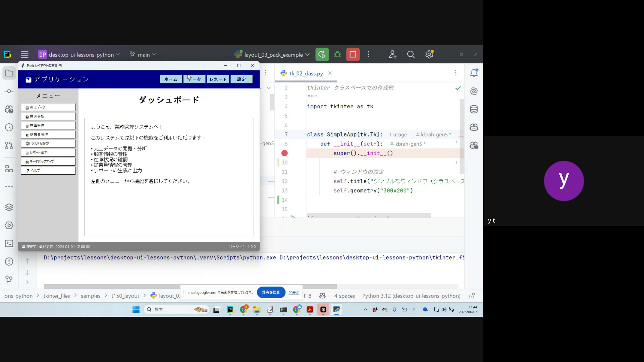Image resolution: width=644 pixels, height=362 pixels.
Task: Open the main branch dropdown
Action: point(143,55)
